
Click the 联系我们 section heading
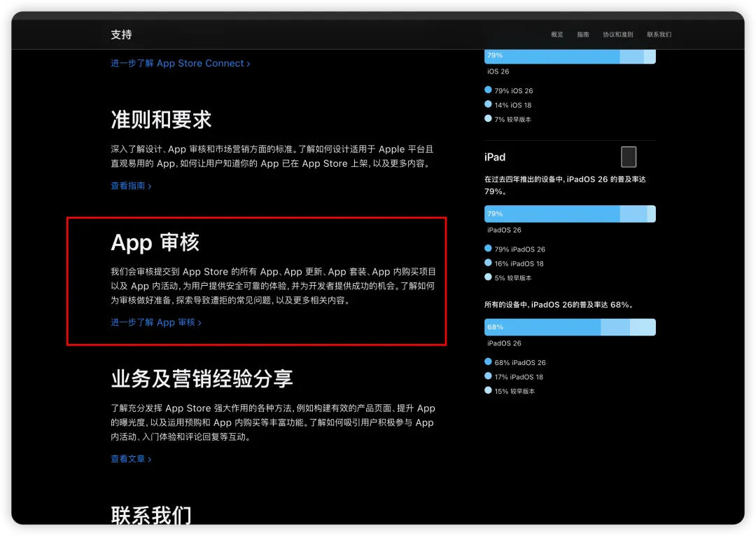(x=151, y=514)
